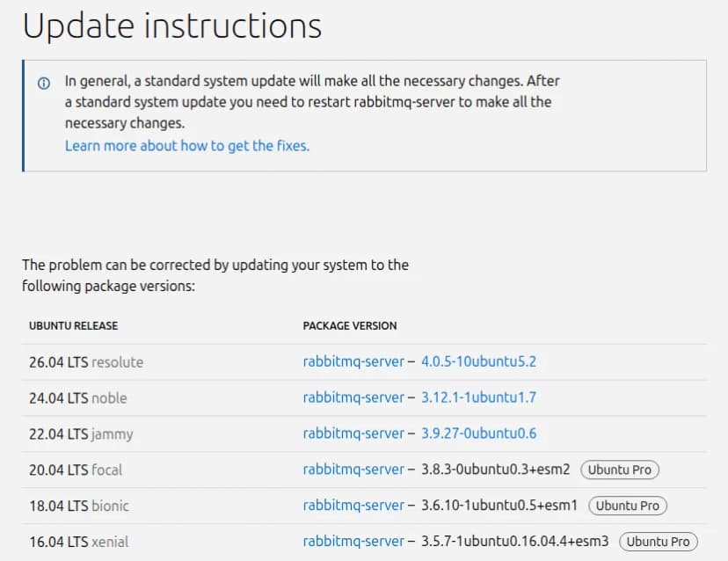Open rabbitmq-server link in the 20.04 LTS row

(353, 470)
